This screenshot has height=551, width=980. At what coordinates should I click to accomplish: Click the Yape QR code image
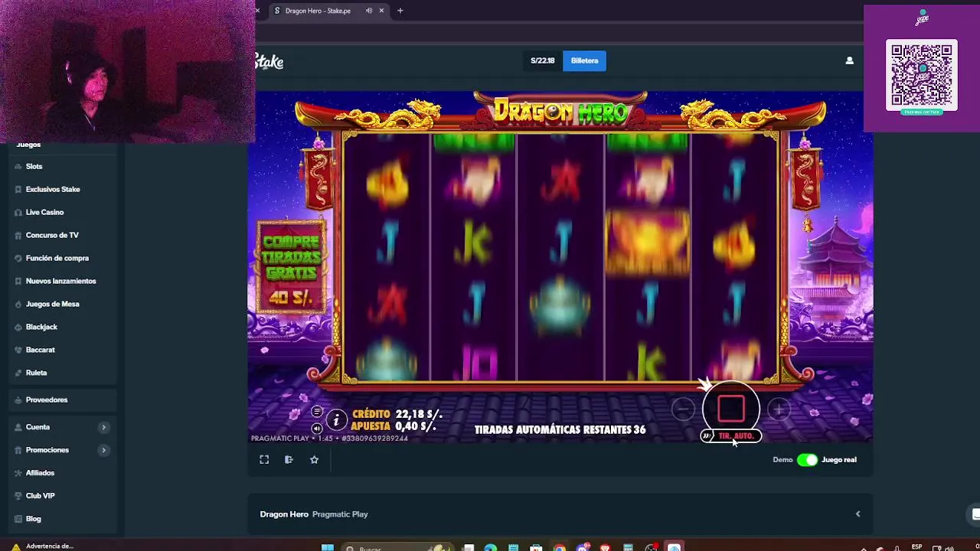pyautogui.click(x=922, y=75)
